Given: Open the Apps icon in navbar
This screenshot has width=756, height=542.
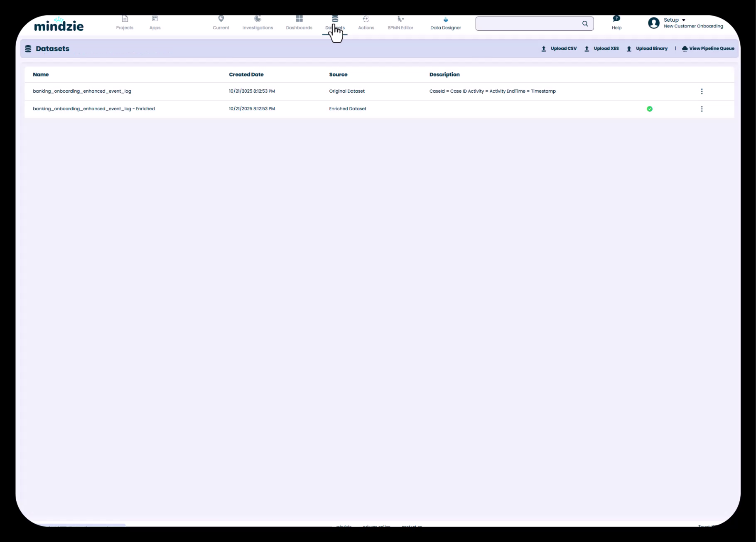Looking at the screenshot, I should pos(155,20).
